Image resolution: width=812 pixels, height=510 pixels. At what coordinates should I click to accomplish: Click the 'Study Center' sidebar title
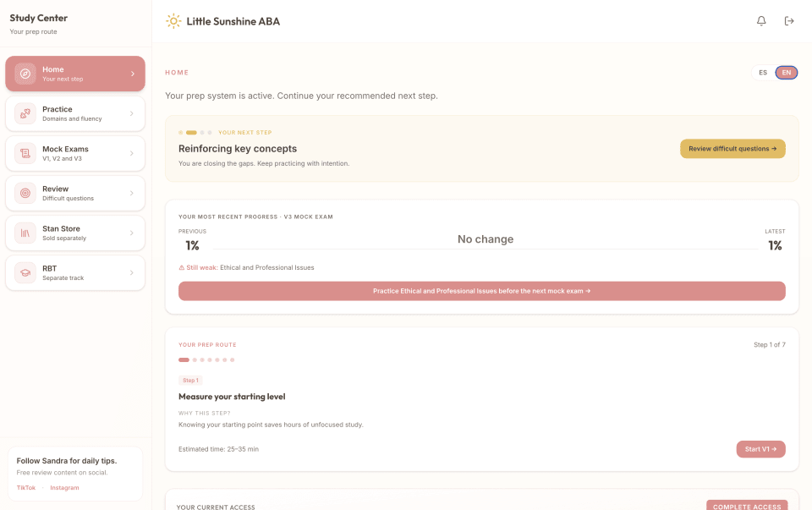[38, 18]
